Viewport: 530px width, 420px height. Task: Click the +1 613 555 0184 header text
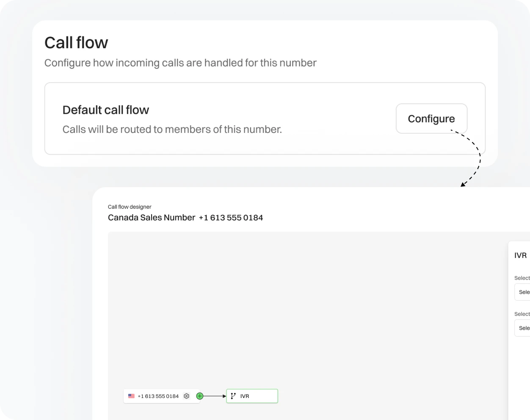231,217
